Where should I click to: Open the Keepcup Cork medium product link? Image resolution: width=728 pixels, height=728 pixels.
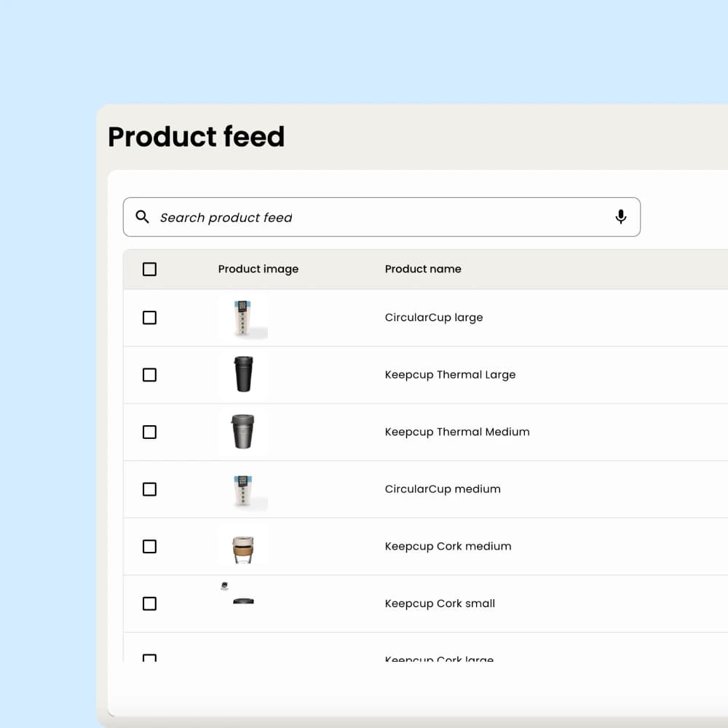pos(448,546)
